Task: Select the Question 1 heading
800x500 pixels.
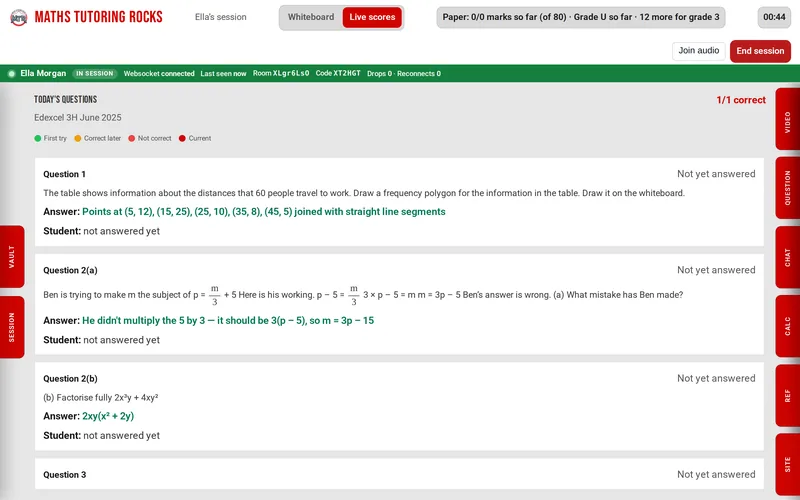Action: (x=64, y=174)
